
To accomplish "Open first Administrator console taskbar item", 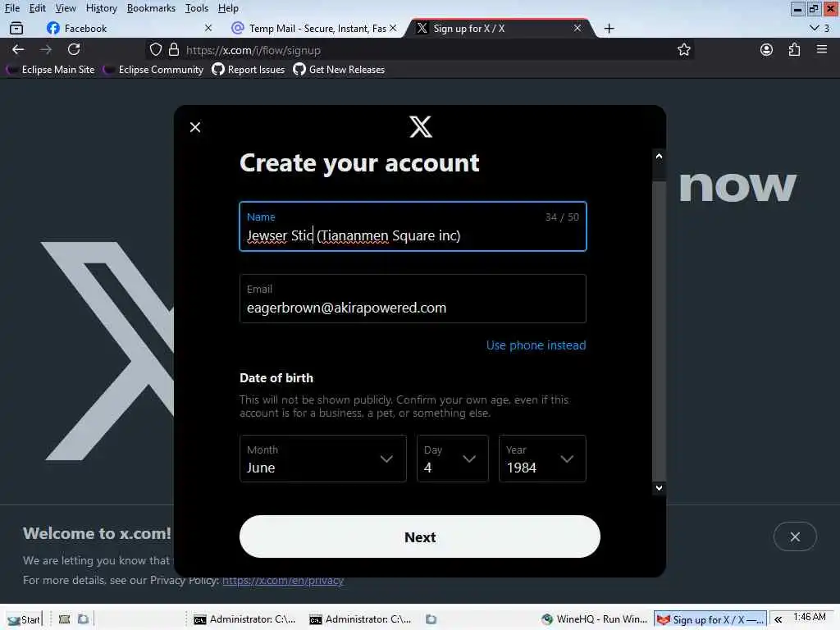I will click(x=244, y=620).
